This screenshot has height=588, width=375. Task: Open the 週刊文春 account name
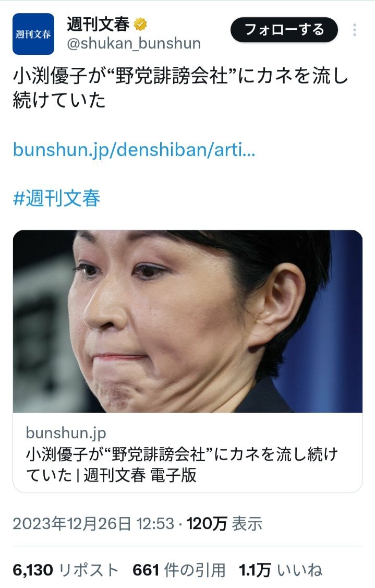[98, 24]
